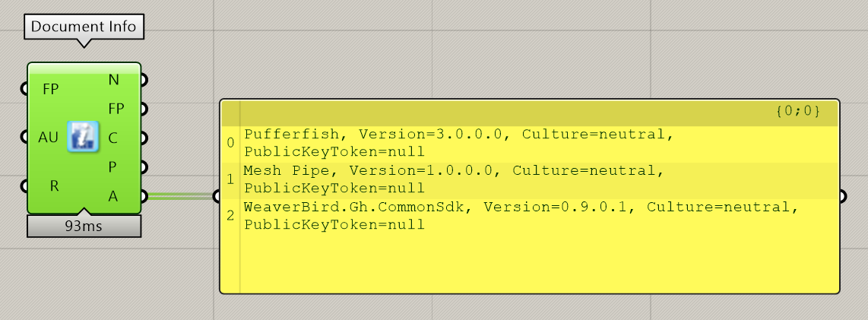Click the Document Info tooltip label
The height and width of the screenshot is (320, 868).
[84, 27]
